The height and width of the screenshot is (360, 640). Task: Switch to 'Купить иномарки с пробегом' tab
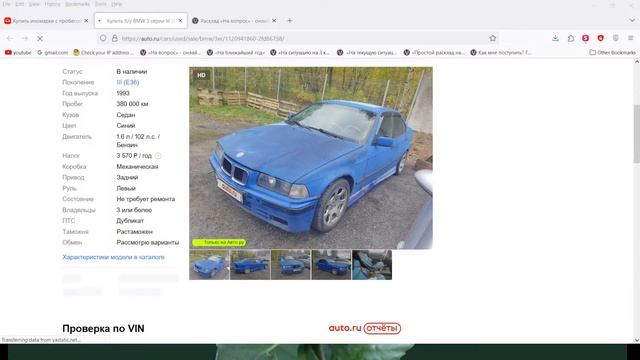point(46,21)
